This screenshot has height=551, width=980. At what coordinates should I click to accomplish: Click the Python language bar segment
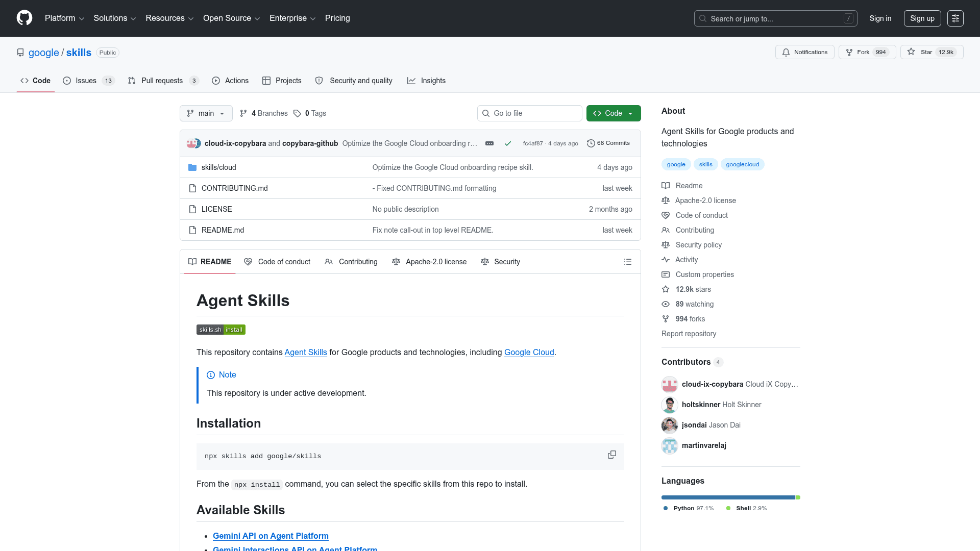coord(728,497)
